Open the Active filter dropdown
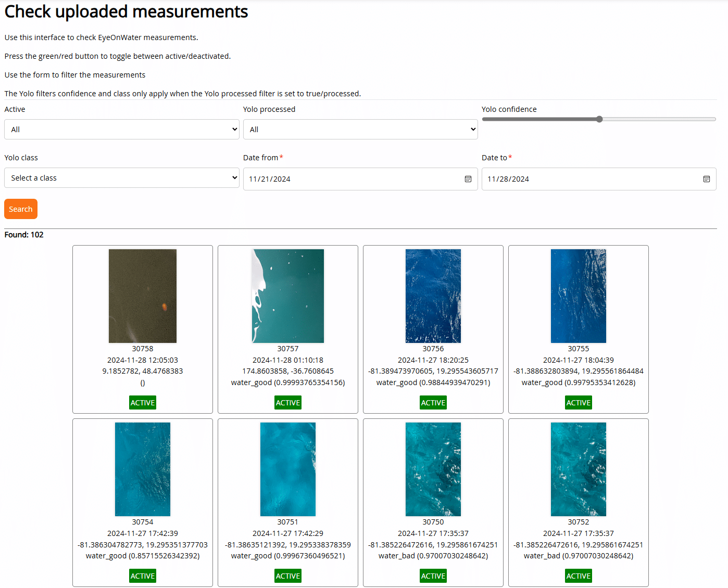 coord(122,130)
